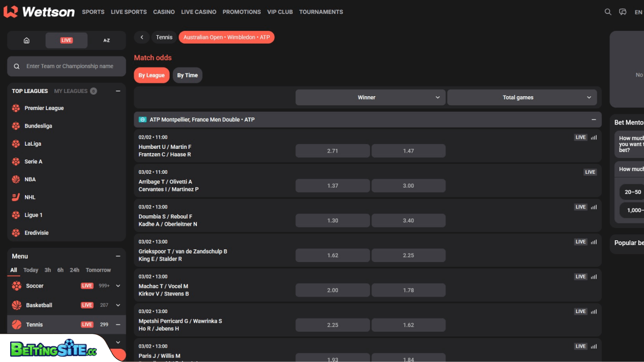
Task: Open the Total games market dropdown
Action: [522, 97]
